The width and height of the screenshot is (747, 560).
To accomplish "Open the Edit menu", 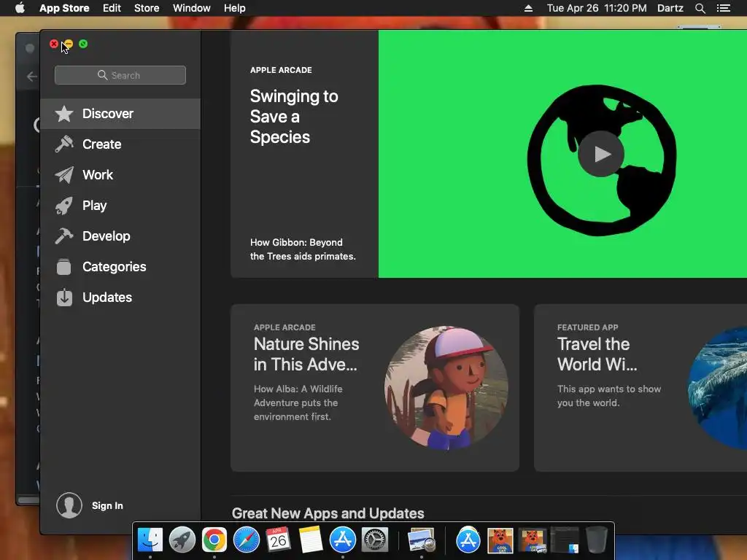I will pyautogui.click(x=112, y=8).
